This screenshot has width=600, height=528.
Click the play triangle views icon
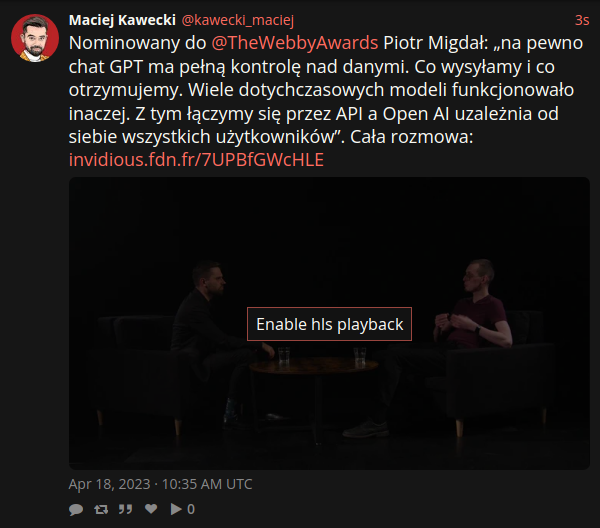pyautogui.click(x=176, y=509)
